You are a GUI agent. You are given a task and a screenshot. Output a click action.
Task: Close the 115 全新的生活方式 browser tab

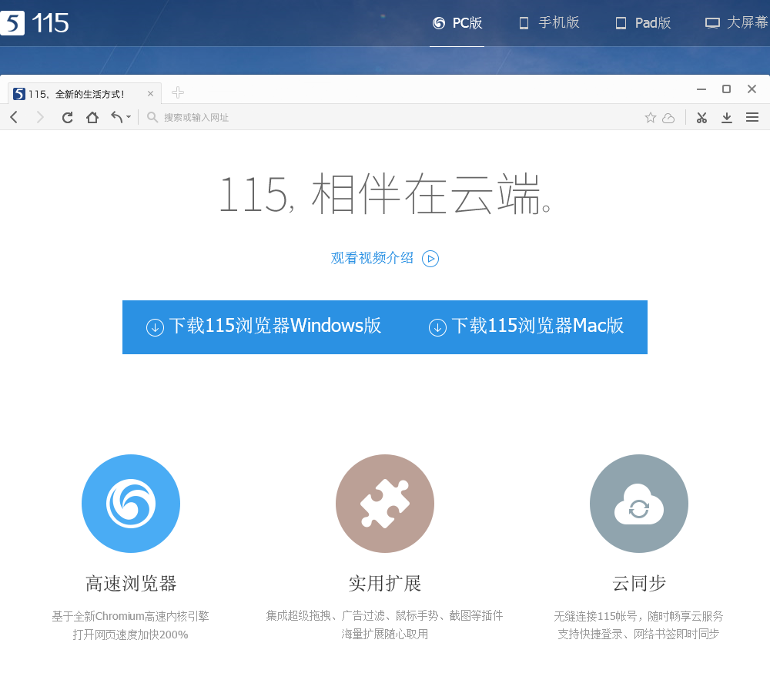(150, 93)
